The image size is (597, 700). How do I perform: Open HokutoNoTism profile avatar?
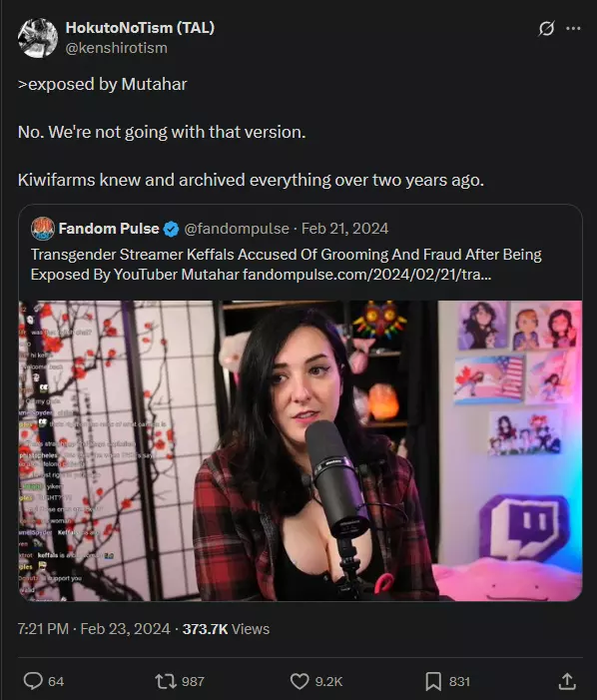coord(38,38)
